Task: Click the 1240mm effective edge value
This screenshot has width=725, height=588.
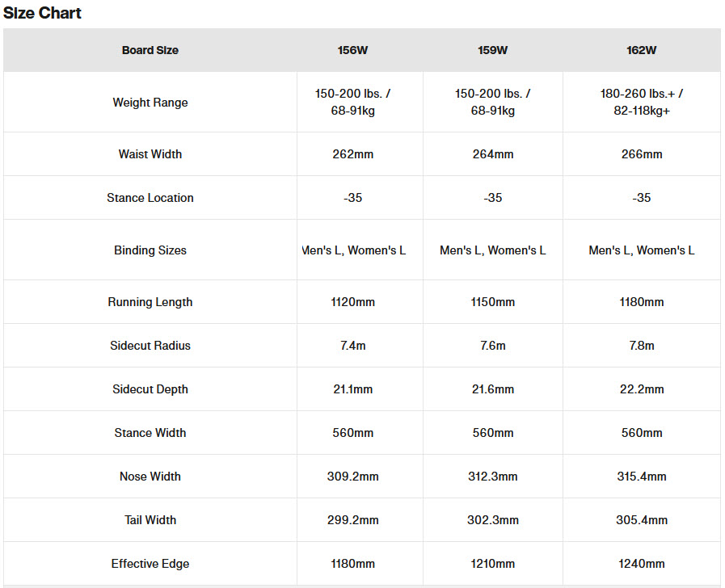Action: coord(641,564)
